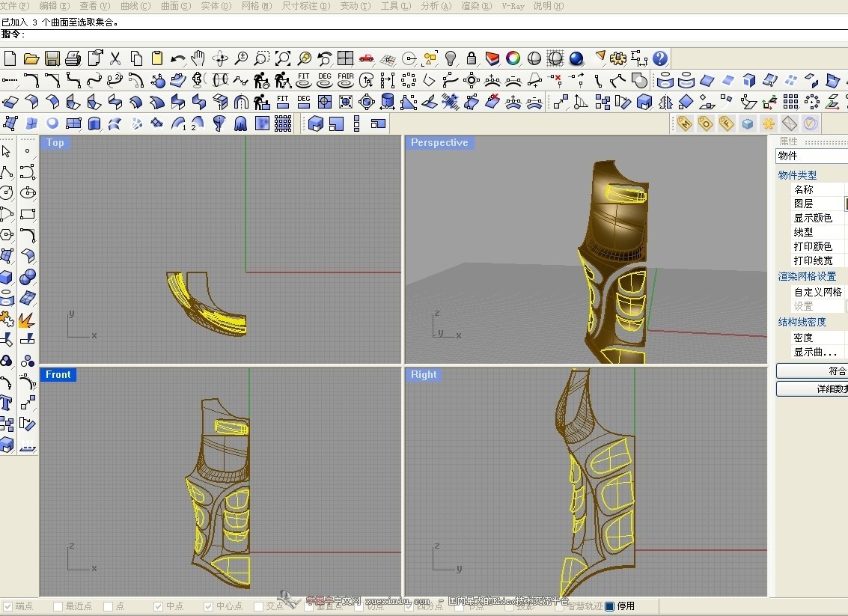Click the FAIR curve tool icon

point(346,80)
